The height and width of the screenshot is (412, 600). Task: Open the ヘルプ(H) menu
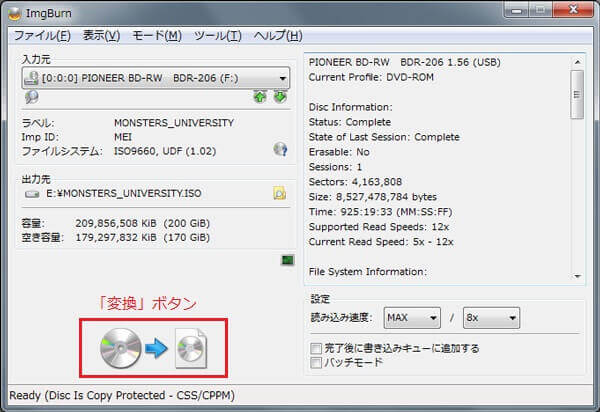278,36
